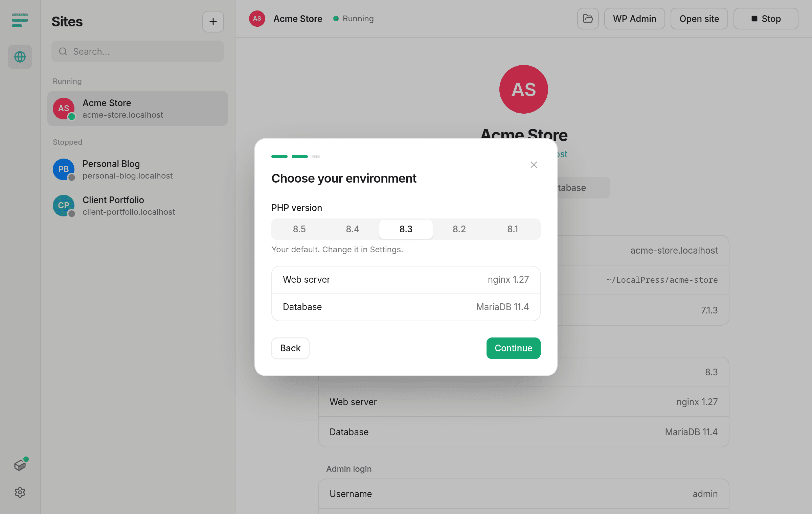Close the Choose your environment dialog

point(534,165)
